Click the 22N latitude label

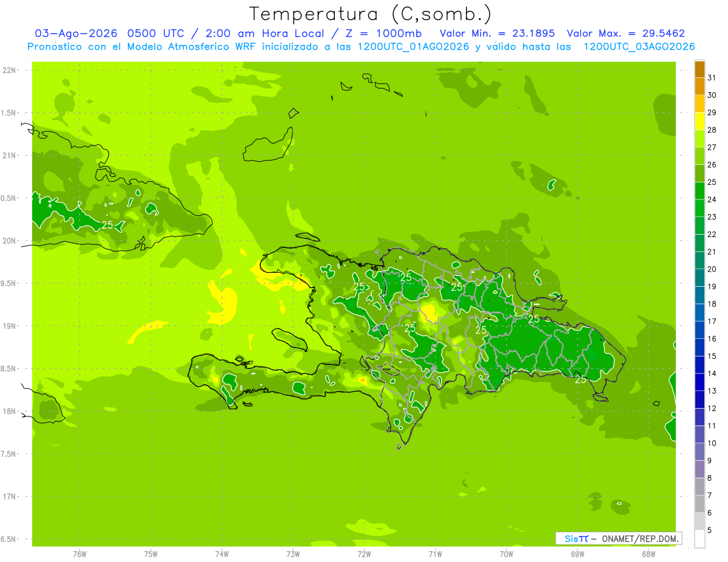pos(9,70)
